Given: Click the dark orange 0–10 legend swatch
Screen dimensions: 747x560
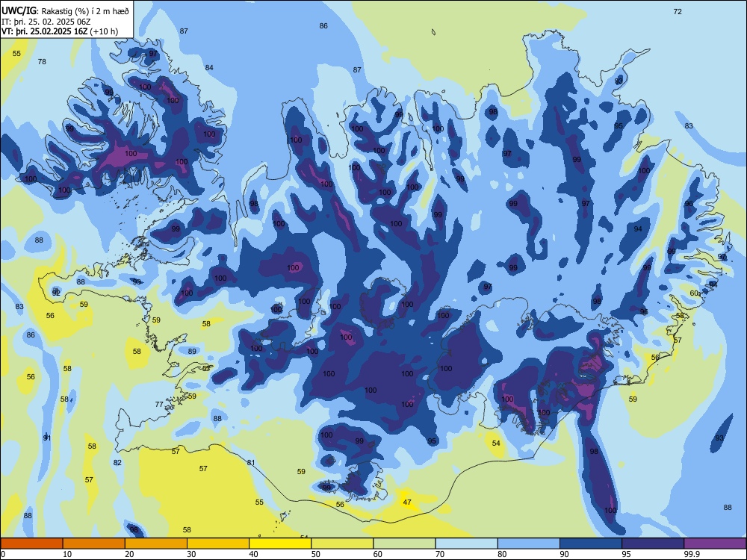Looking at the screenshot, I should pyautogui.click(x=31, y=544).
